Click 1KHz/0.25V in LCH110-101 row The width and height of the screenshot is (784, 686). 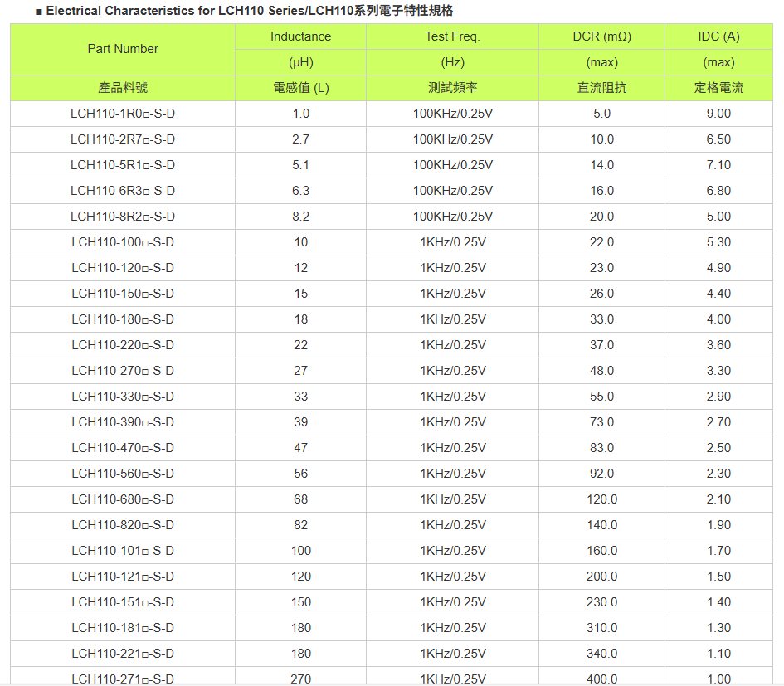tap(452, 551)
